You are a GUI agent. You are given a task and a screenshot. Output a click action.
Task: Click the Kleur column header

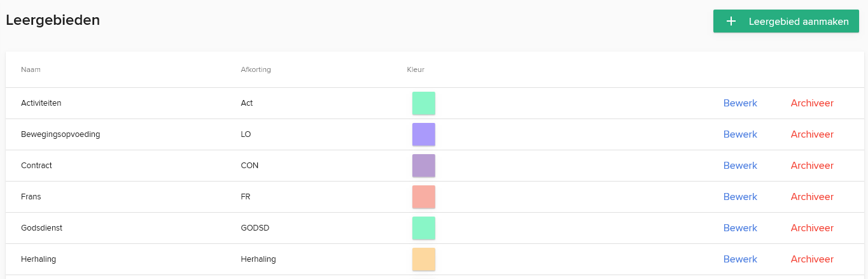click(416, 69)
